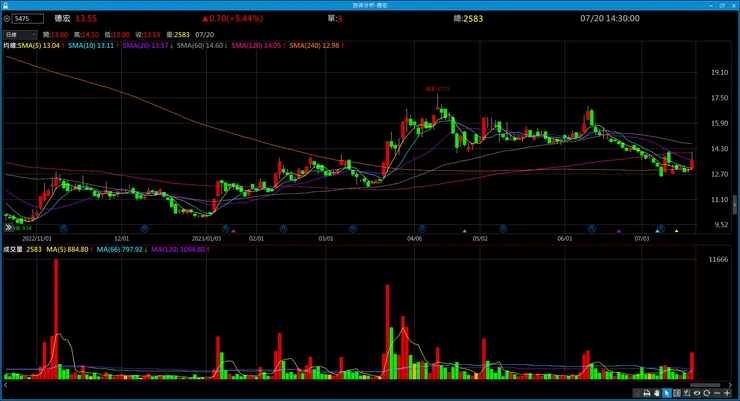Screen dimensions: 740x401
Task: Click the vertical slider handle at right edge
Action: [735, 204]
